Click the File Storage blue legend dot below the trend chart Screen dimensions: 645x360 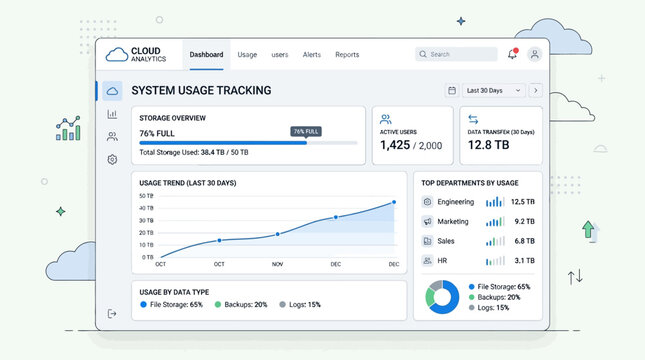click(143, 304)
